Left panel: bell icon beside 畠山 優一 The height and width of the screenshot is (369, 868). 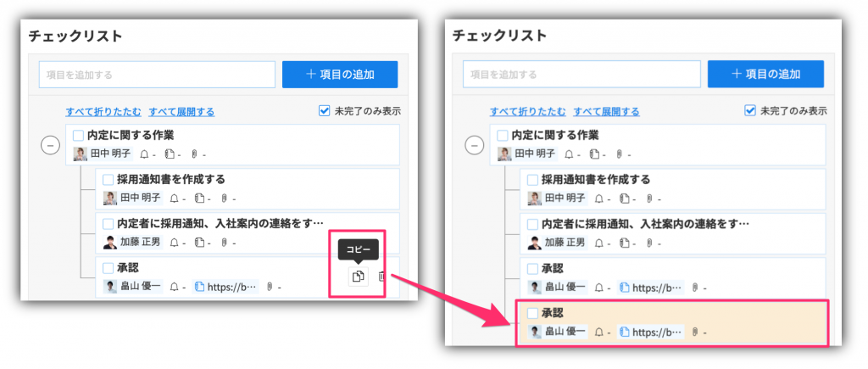175,287
